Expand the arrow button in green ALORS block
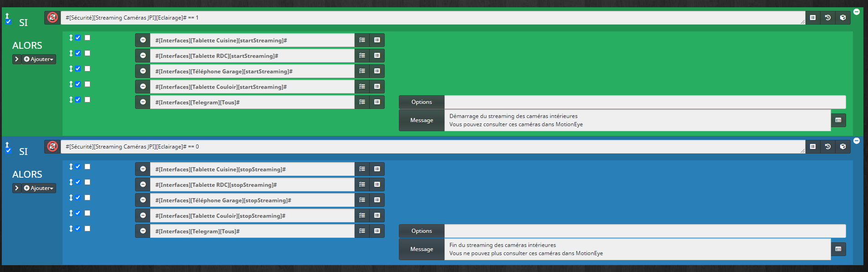This screenshot has width=868, height=272. click(17, 59)
